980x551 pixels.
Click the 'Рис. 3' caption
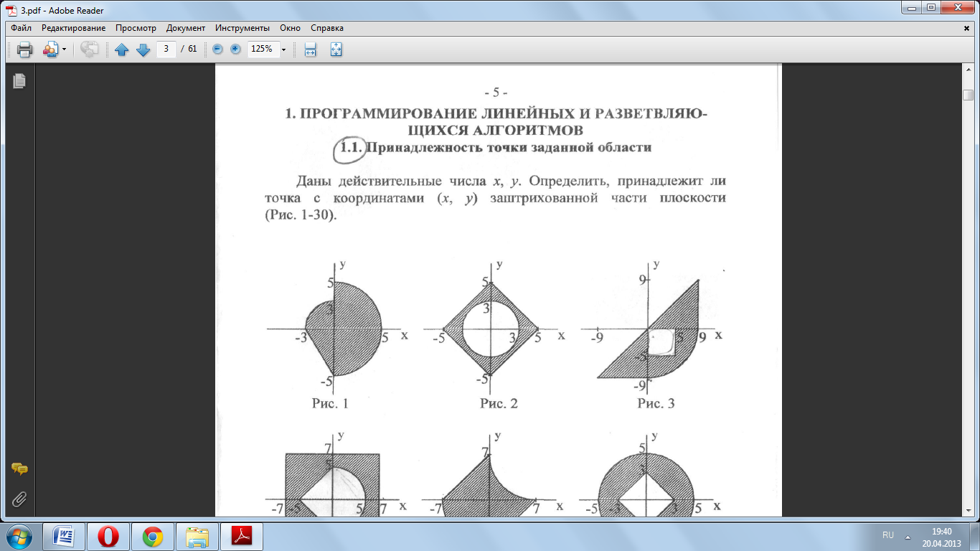pos(656,404)
